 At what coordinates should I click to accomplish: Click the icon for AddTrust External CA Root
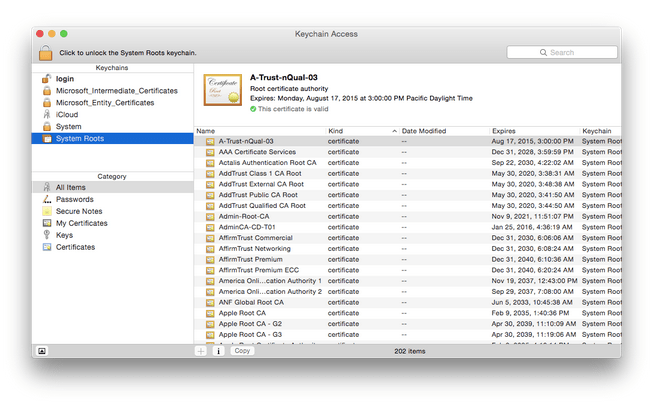coord(210,185)
